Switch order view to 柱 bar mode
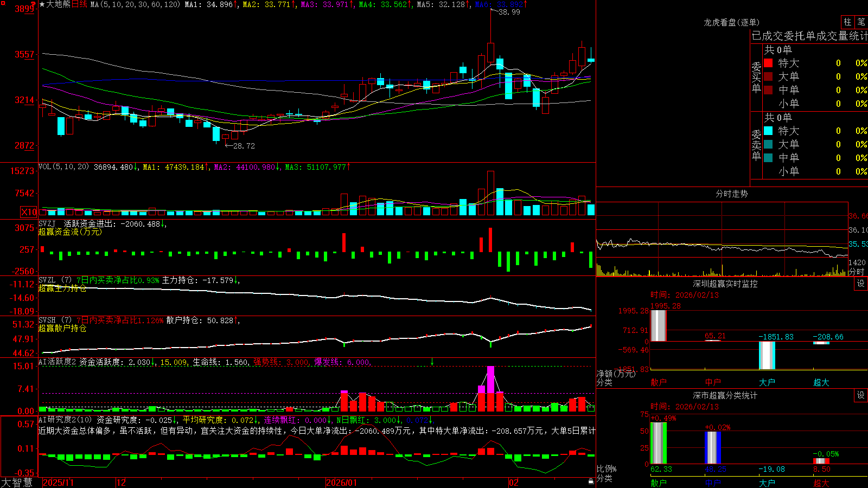Image resolution: width=868 pixels, height=488 pixels. [847, 22]
